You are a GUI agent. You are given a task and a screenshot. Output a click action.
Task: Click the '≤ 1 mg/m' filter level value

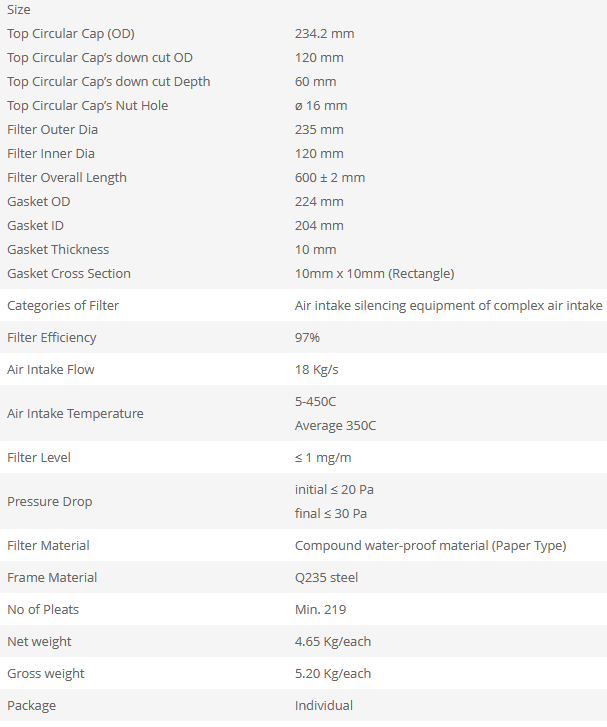coord(323,458)
